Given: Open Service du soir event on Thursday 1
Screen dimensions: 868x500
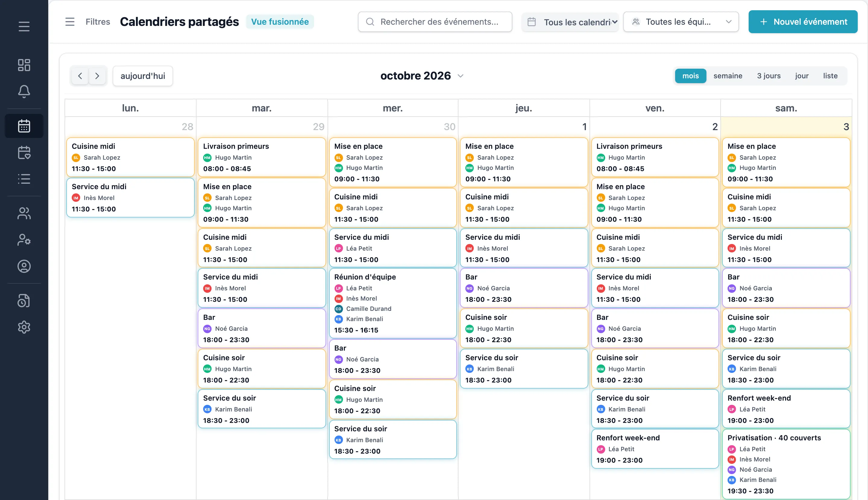Looking at the screenshot, I should pos(524,368).
